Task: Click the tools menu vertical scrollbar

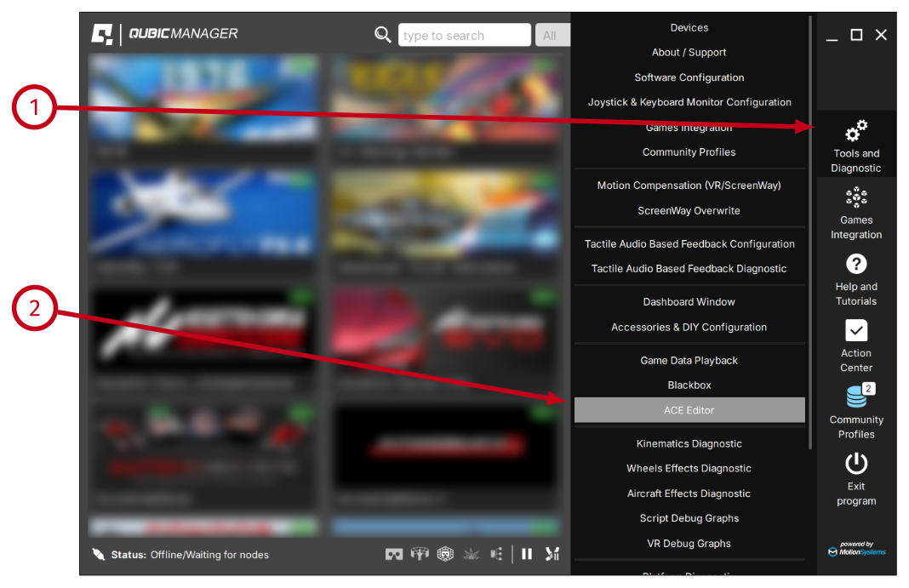Action: coord(809,230)
